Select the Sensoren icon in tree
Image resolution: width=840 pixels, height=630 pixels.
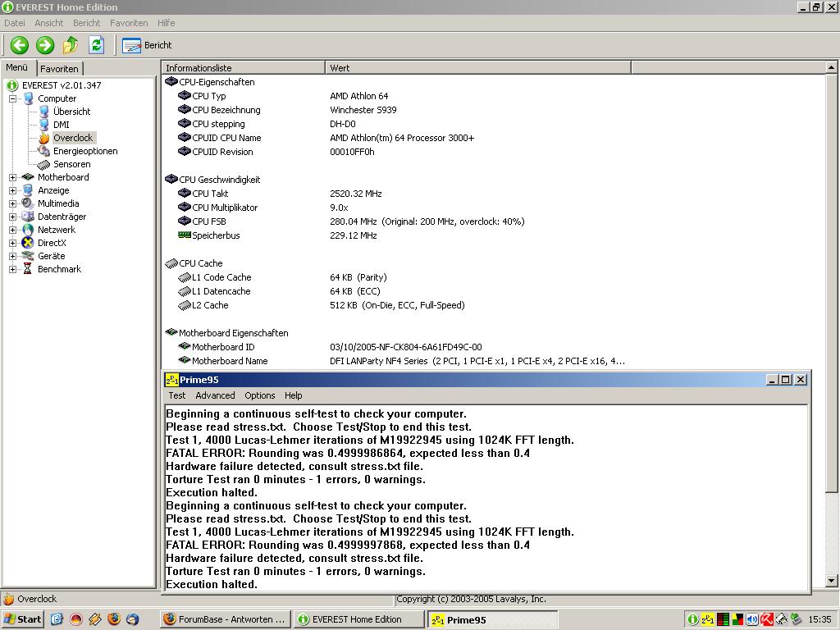coord(44,164)
